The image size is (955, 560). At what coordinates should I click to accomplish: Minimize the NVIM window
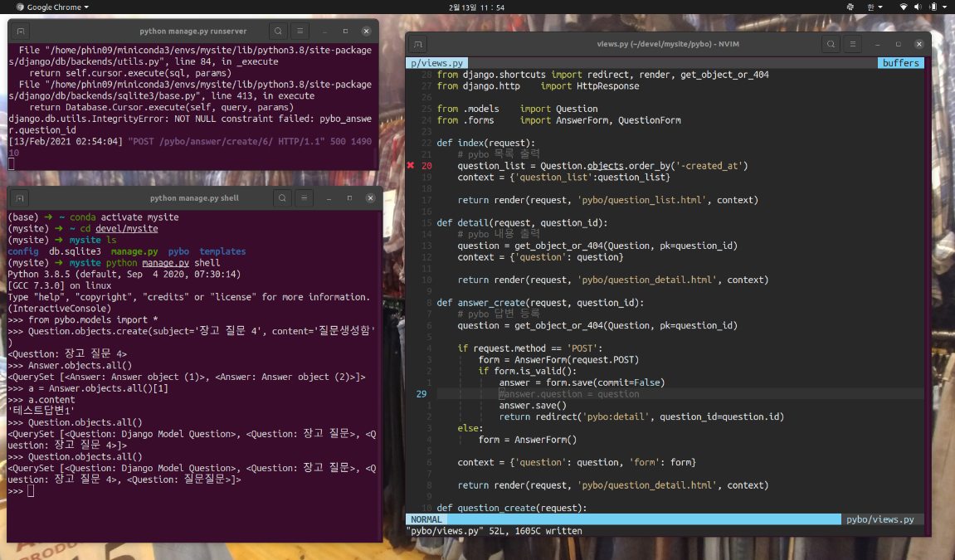point(878,44)
